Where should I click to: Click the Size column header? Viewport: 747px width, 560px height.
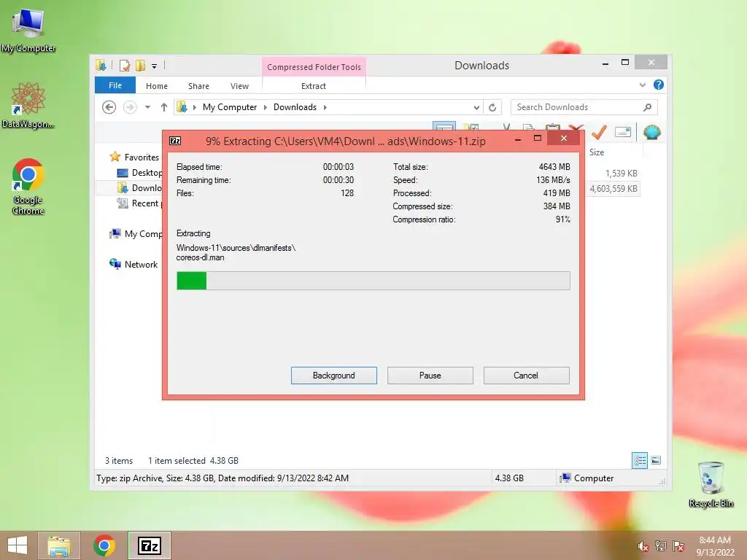click(x=597, y=152)
